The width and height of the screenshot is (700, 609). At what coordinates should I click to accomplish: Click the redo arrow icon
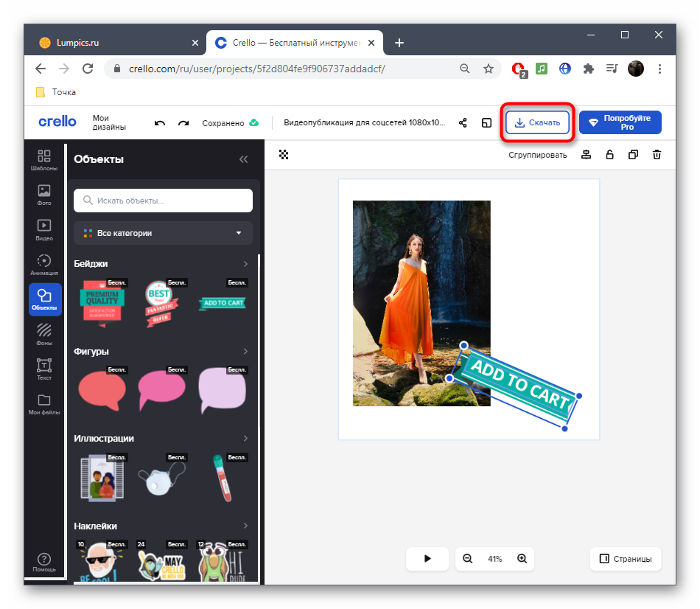183,123
